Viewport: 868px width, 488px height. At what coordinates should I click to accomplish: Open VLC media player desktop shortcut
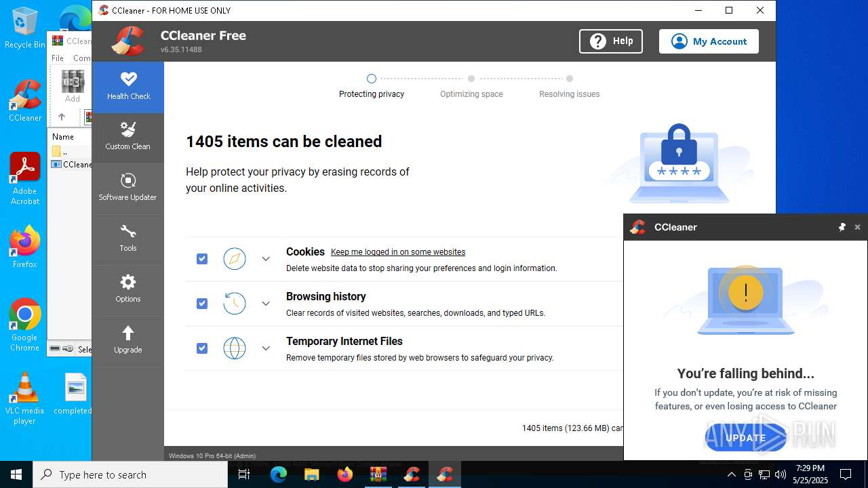tap(25, 398)
